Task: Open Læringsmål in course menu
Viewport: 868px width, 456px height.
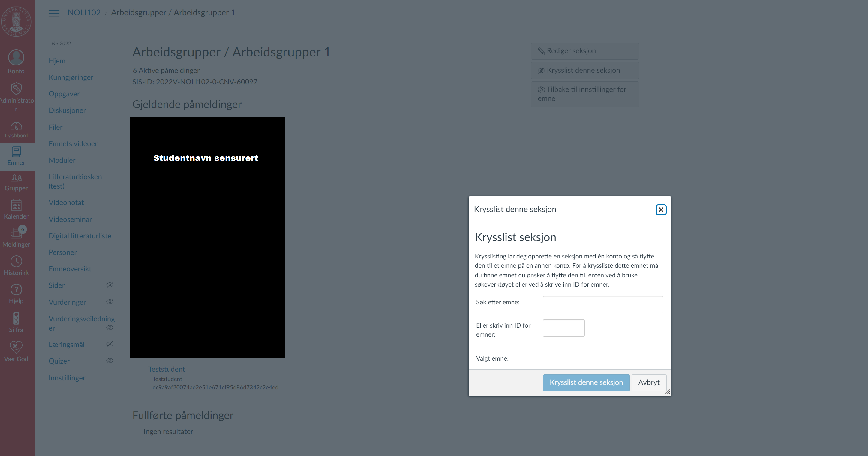Action: coord(66,344)
